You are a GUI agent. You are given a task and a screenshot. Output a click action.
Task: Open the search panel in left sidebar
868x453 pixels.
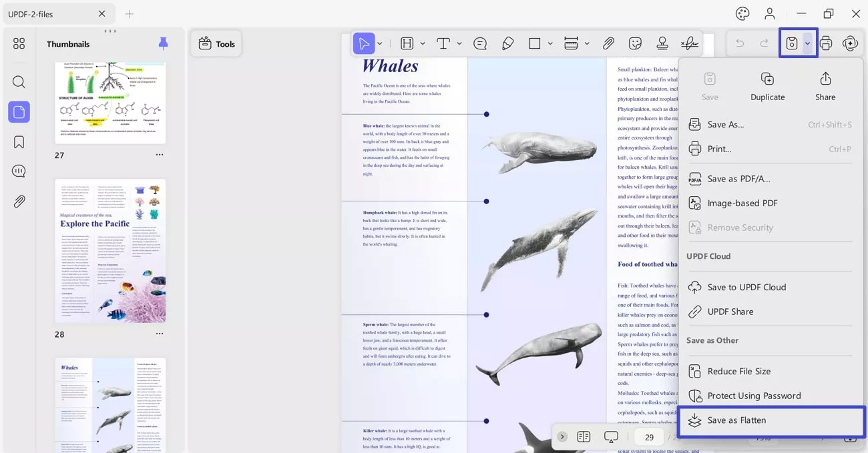coord(19,82)
